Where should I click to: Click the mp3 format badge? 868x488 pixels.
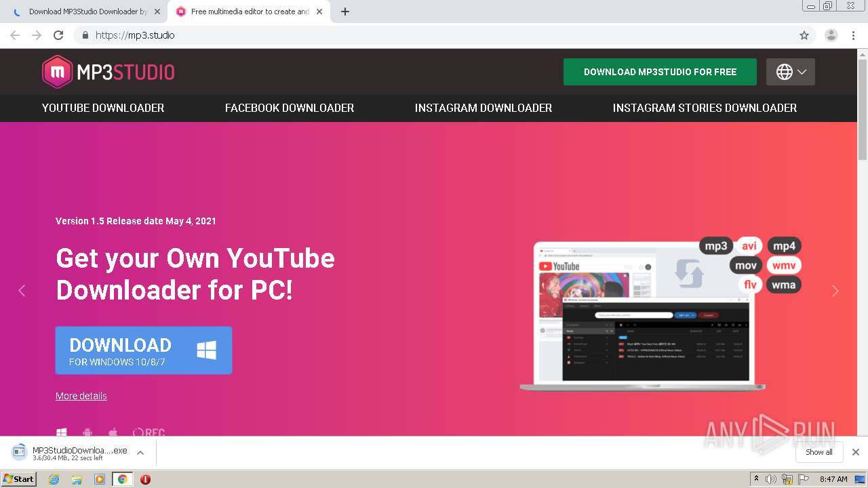click(716, 246)
